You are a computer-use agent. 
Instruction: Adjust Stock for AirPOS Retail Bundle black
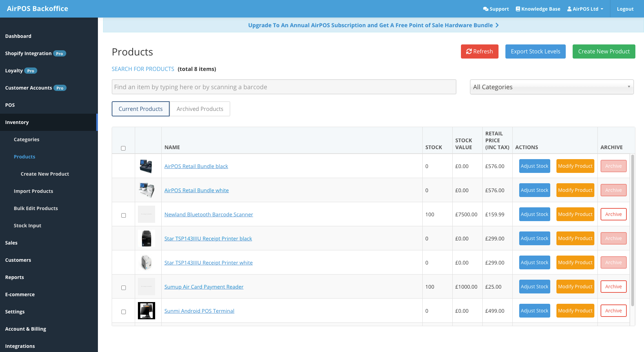[534, 166]
